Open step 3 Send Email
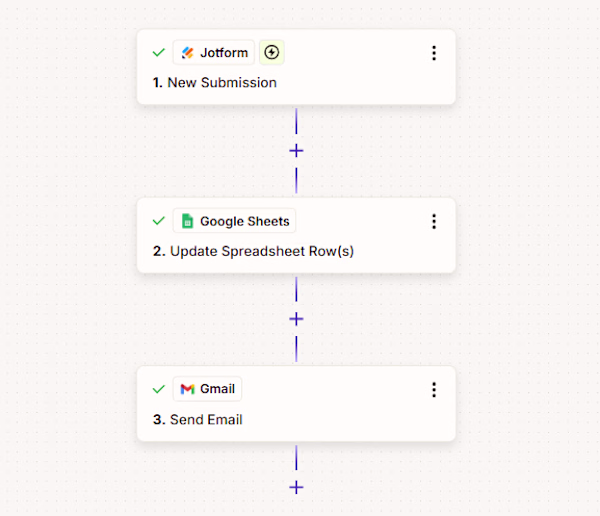 click(197, 420)
